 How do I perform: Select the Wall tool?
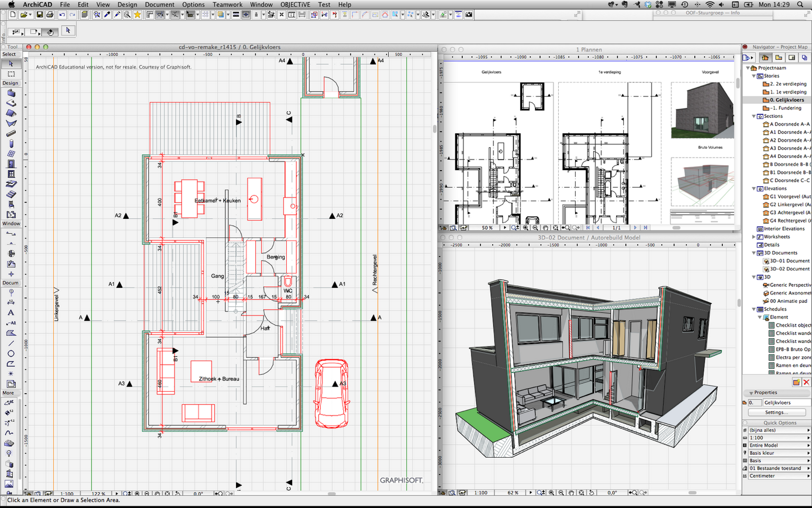[11, 93]
